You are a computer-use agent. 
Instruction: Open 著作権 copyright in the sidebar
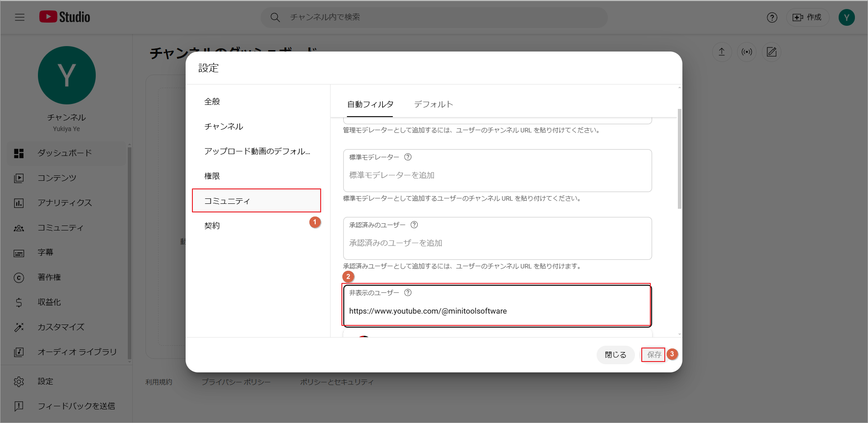click(x=67, y=277)
